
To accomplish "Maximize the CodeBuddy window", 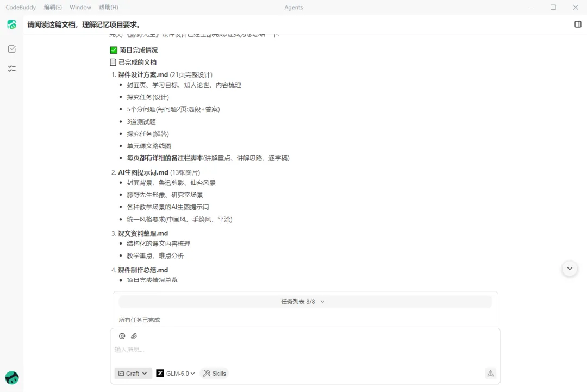I will [x=553, y=7].
